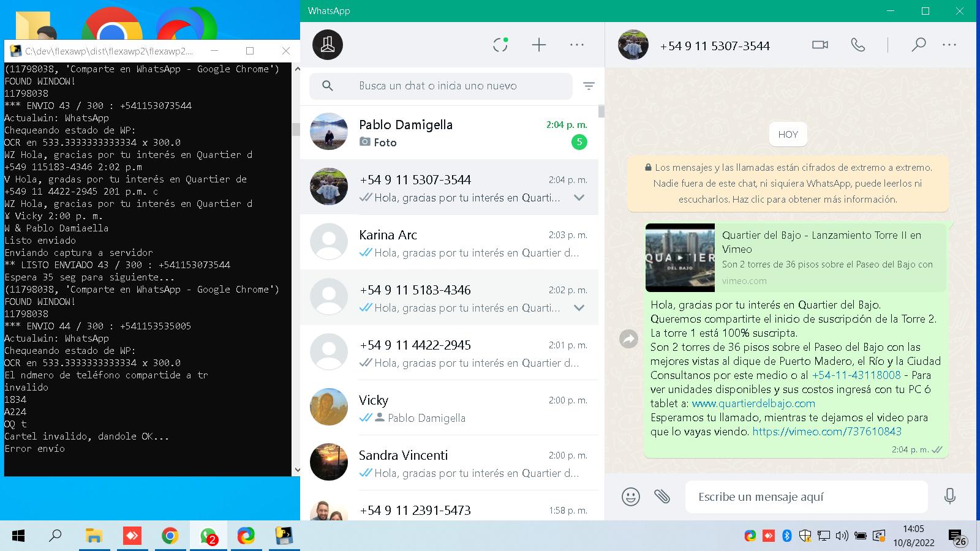Image resolution: width=980 pixels, height=551 pixels.
Task: Click Vicky's profile photo
Action: click(329, 407)
